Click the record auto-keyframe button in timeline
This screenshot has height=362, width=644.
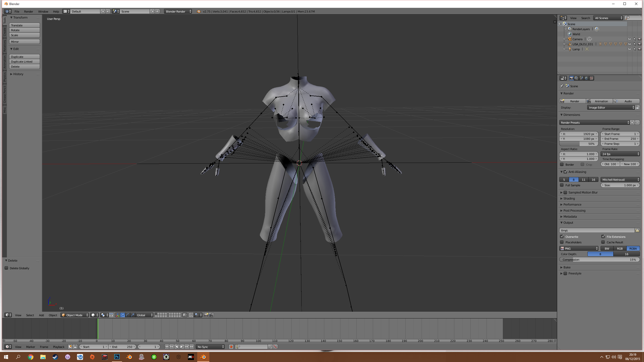point(231,347)
